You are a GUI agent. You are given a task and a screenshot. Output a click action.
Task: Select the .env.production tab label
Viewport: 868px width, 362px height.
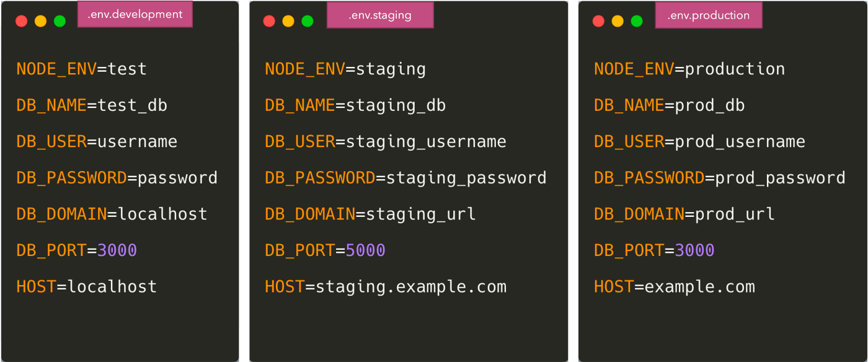coord(709,14)
